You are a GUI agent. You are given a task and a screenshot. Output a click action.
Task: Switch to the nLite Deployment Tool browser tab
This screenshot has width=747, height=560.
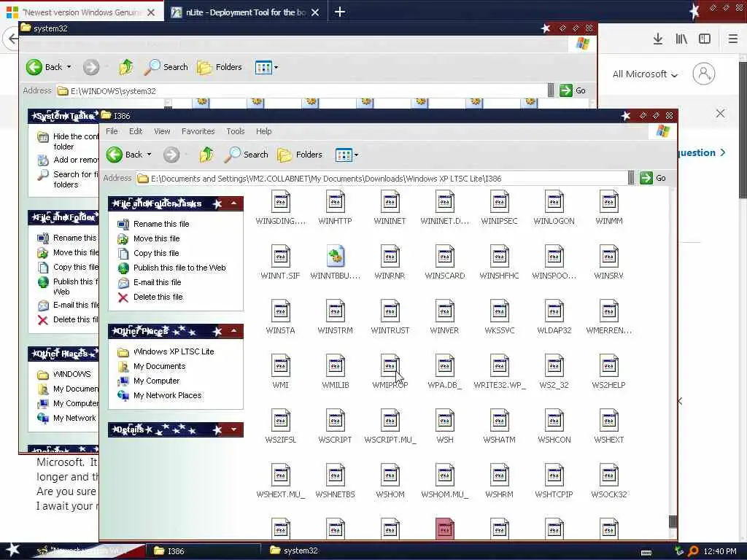[245, 12]
